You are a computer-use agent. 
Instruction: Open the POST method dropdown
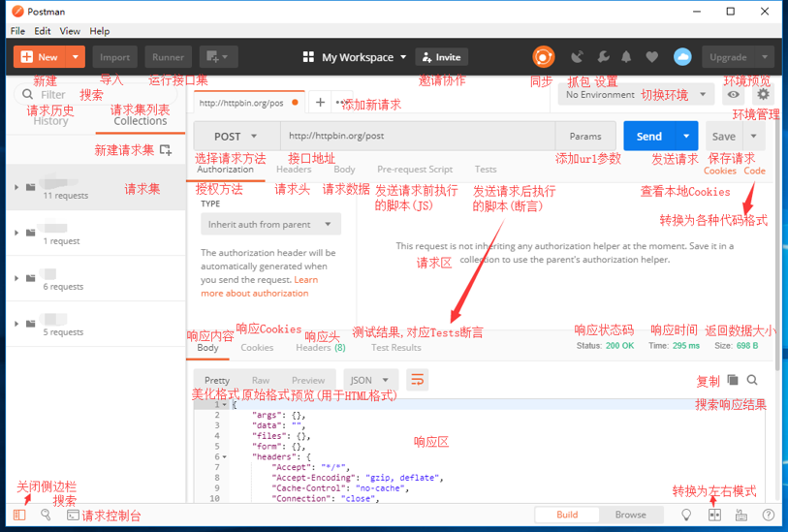click(x=236, y=136)
